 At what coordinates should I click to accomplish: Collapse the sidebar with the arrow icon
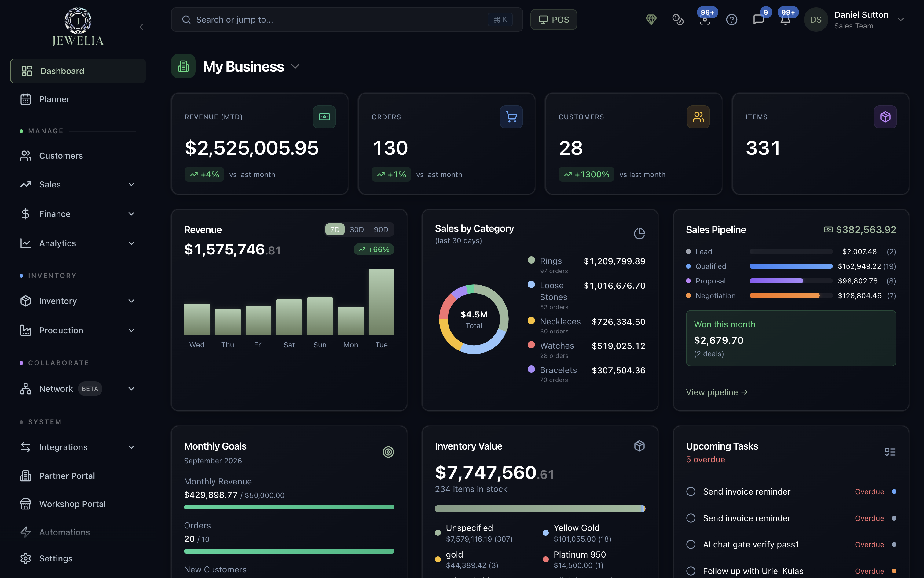[141, 27]
